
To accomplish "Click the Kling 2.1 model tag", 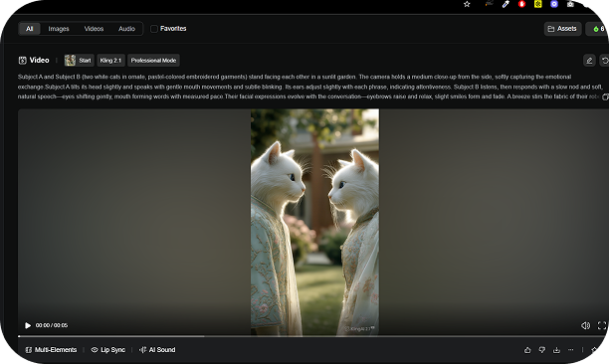I will click(x=110, y=60).
